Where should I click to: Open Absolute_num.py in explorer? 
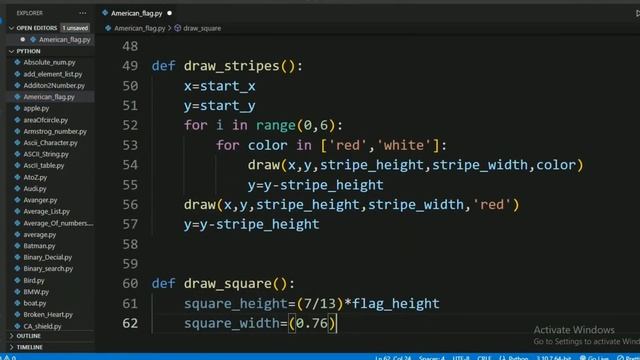click(49, 62)
